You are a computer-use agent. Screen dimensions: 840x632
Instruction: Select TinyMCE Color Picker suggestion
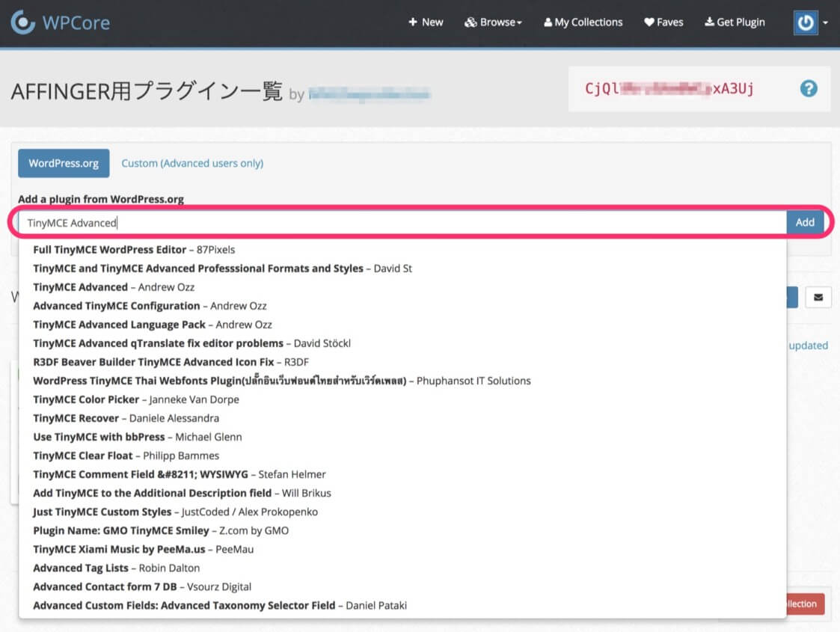click(402, 399)
